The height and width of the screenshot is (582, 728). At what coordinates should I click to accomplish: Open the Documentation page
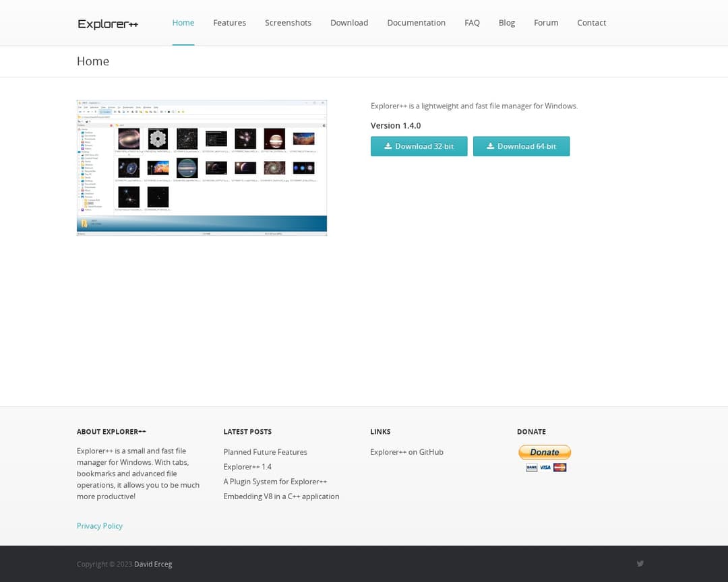[417, 23]
